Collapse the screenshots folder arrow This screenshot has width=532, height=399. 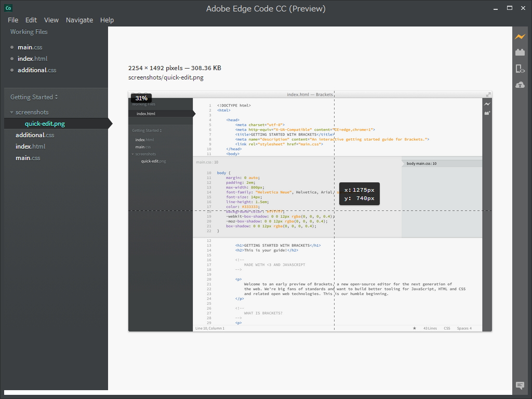(11, 112)
